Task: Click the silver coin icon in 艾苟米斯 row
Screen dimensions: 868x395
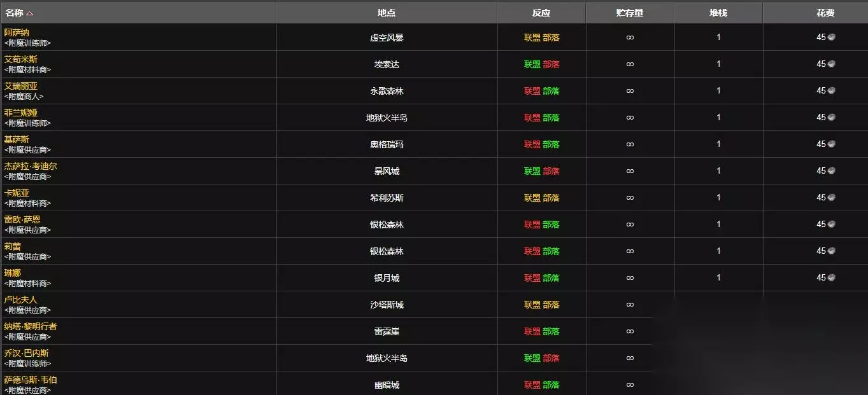Action: point(831,64)
